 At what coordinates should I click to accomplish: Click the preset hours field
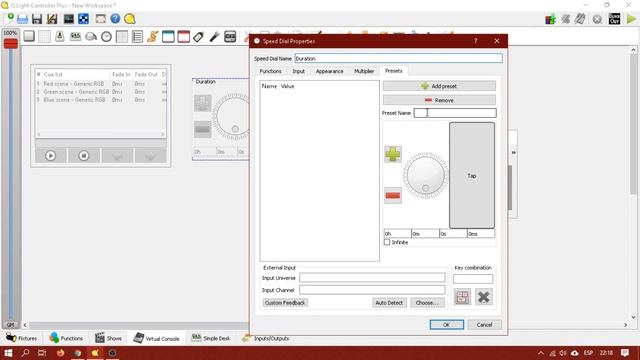(x=397, y=233)
